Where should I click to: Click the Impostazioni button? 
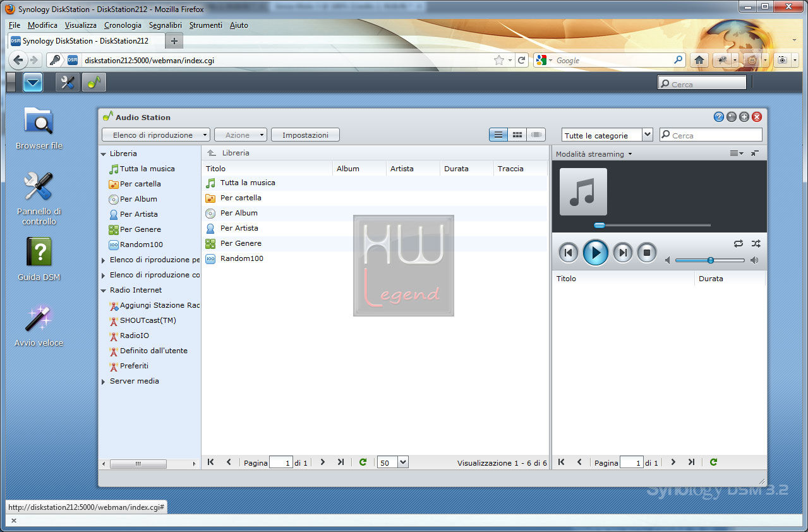305,135
